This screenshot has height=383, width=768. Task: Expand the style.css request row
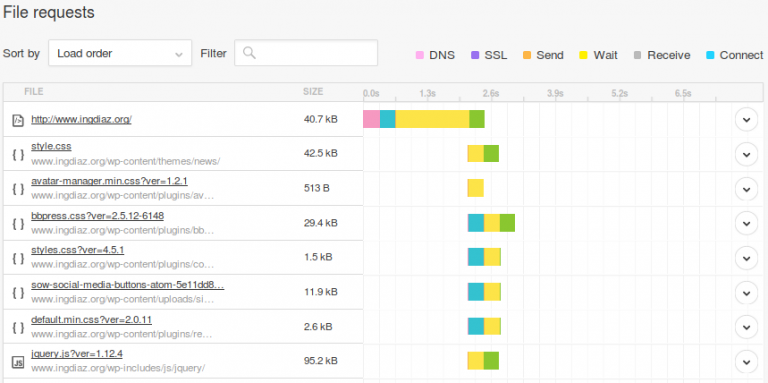pyautogui.click(x=746, y=154)
